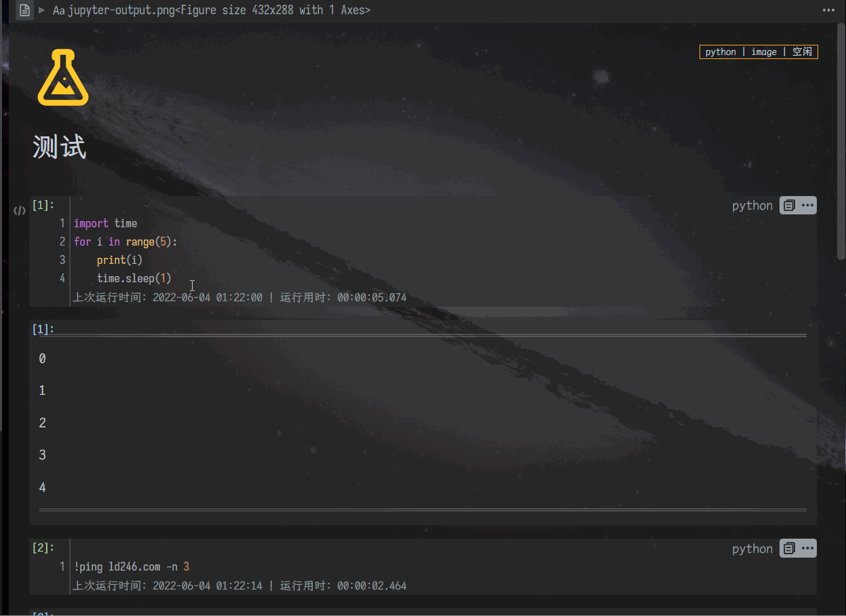Viewport: 846px width, 616px height.
Task: Open the three-dots document menu at top right
Action: click(x=828, y=10)
